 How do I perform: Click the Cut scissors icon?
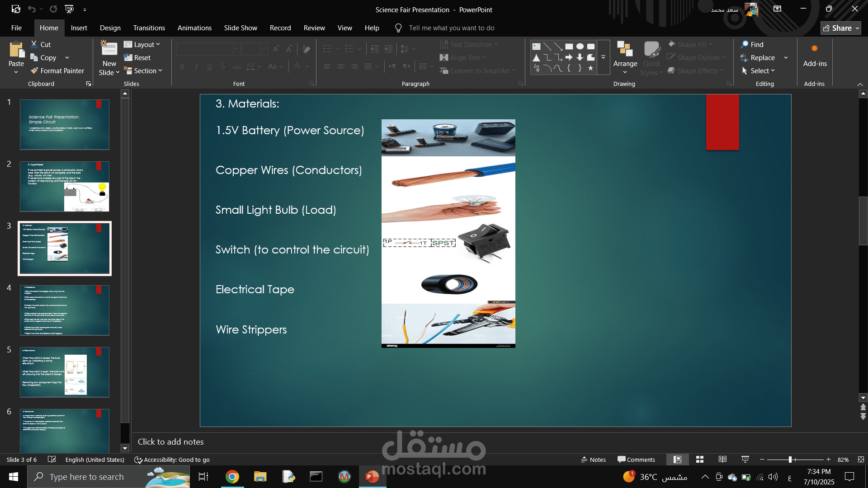point(34,44)
